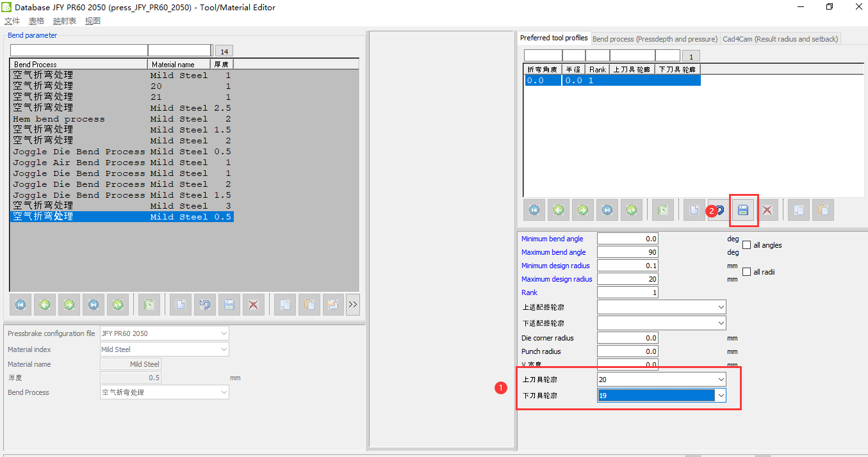This screenshot has height=457, width=868.
Task: Click previous-record arrow in Bend parameter toolbar
Action: [45, 305]
